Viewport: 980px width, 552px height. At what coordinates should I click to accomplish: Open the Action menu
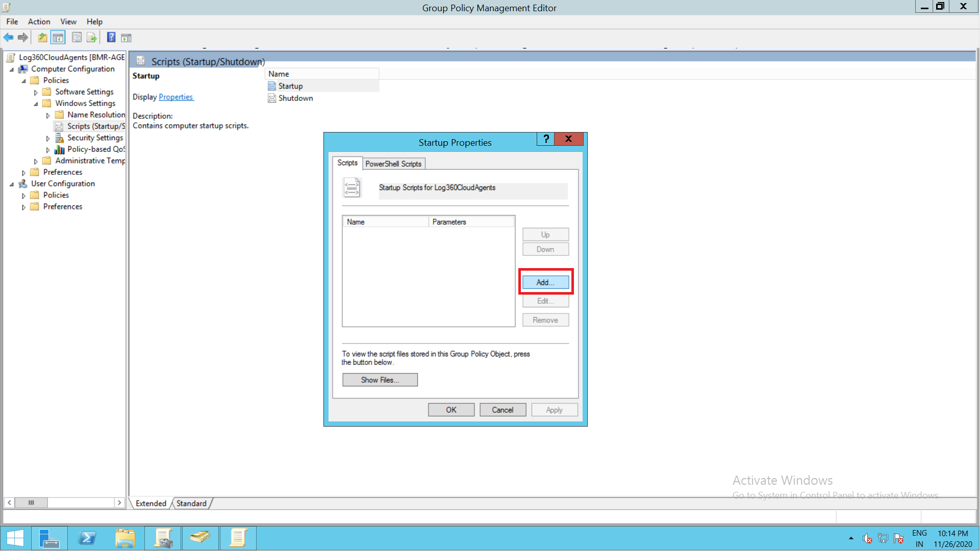(39, 21)
